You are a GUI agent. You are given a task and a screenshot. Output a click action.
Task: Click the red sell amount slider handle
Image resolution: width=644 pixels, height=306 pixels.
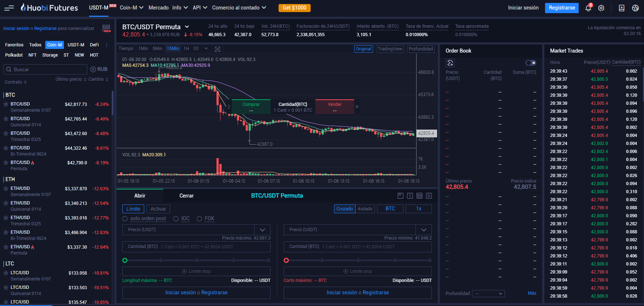coord(286,260)
